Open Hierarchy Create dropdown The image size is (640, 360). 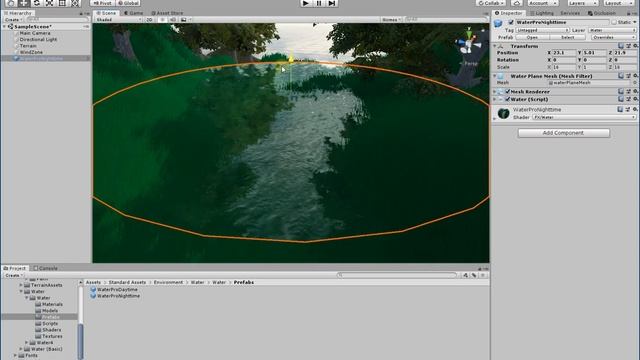[13, 20]
